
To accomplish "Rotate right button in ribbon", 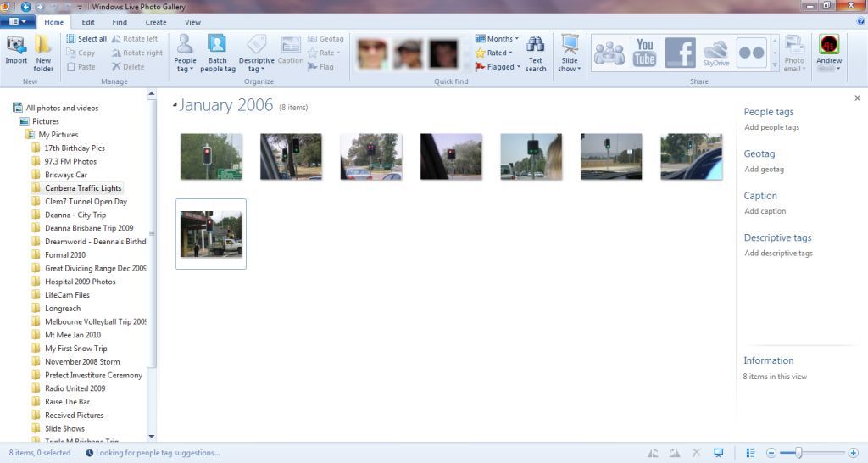I will [x=137, y=53].
